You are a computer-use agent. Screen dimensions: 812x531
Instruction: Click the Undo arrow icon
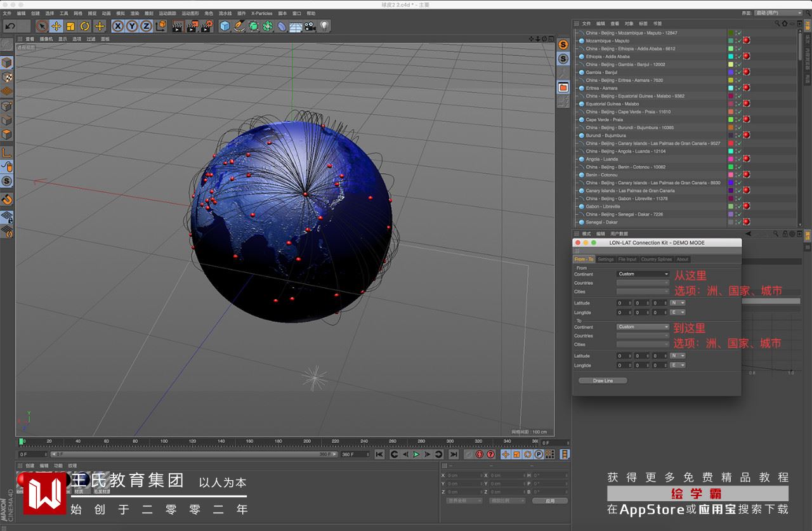coord(10,26)
